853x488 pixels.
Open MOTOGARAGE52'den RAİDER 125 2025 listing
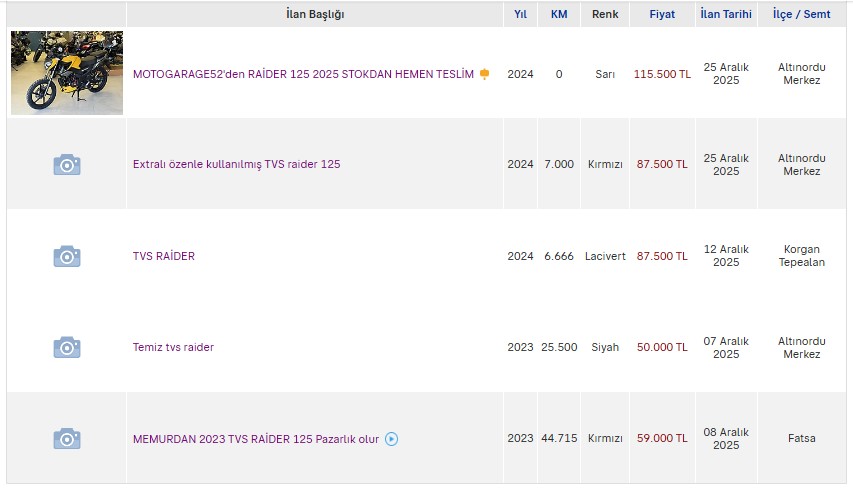pyautogui.click(x=303, y=74)
